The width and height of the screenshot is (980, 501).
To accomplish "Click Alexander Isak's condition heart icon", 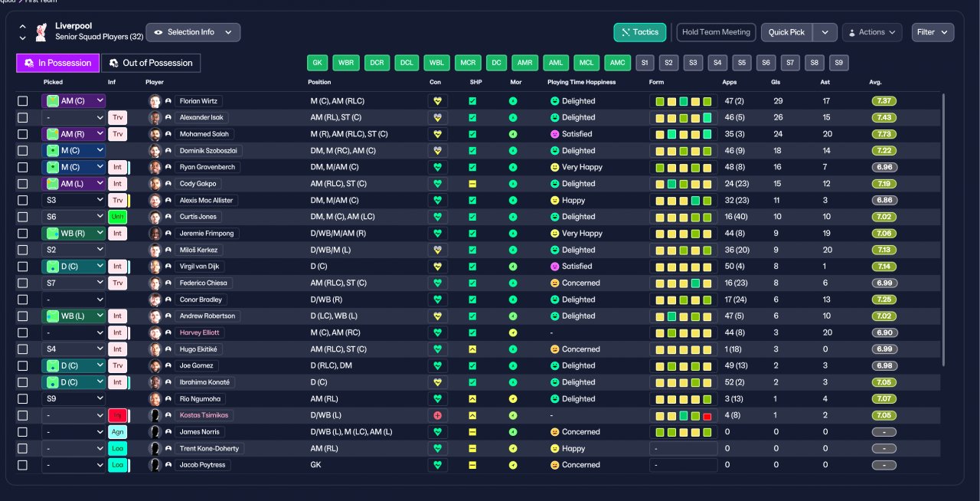I will (438, 117).
